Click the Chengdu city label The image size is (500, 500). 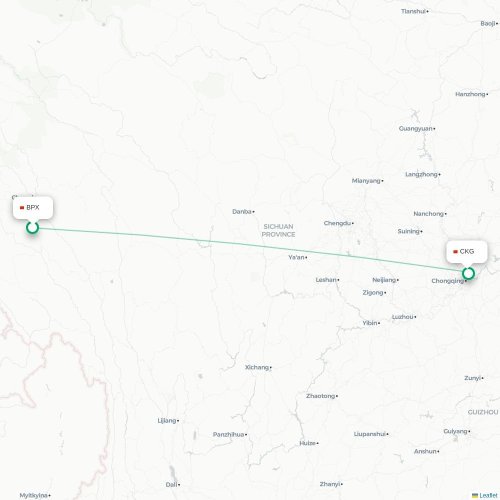(x=337, y=223)
